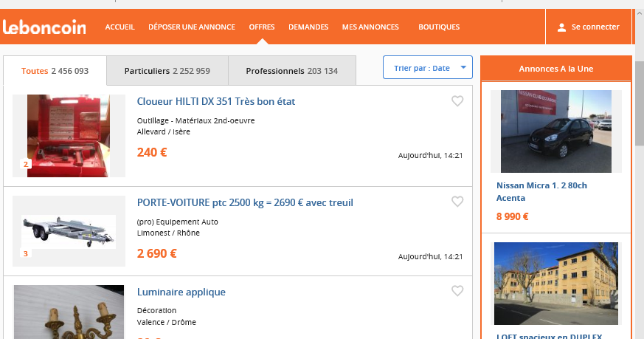This screenshot has height=339, width=644.
Task: Save the Luminaire applique listing with heart
Action: (x=457, y=291)
